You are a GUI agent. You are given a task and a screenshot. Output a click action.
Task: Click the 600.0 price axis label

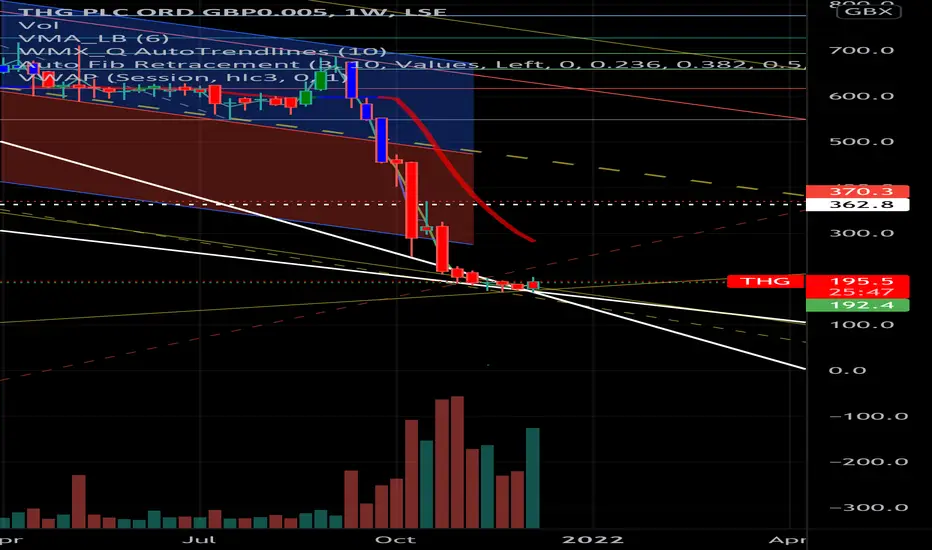861,96
